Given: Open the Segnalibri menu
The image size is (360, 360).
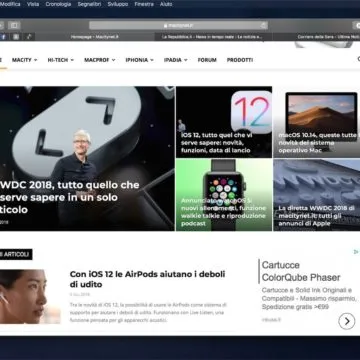Looking at the screenshot, I should (x=89, y=4).
